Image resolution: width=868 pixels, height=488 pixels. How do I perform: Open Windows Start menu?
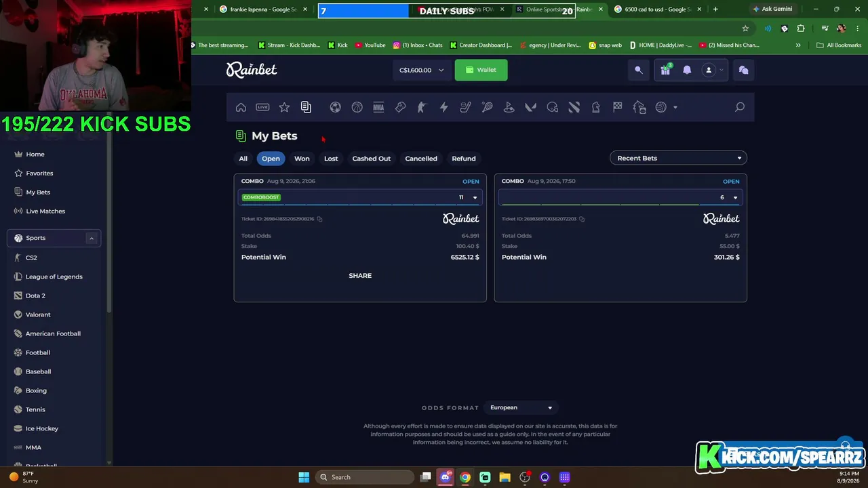point(304,477)
